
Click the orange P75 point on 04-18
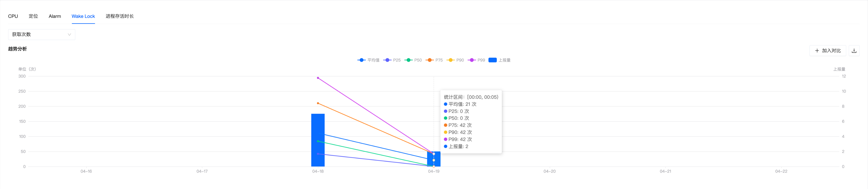click(x=318, y=103)
